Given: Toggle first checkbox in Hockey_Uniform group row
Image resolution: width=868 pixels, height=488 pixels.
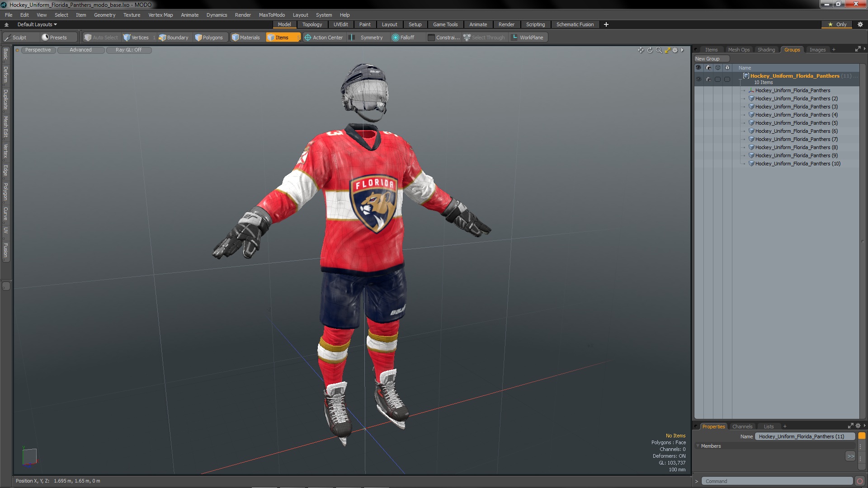Looking at the screenshot, I should [718, 80].
